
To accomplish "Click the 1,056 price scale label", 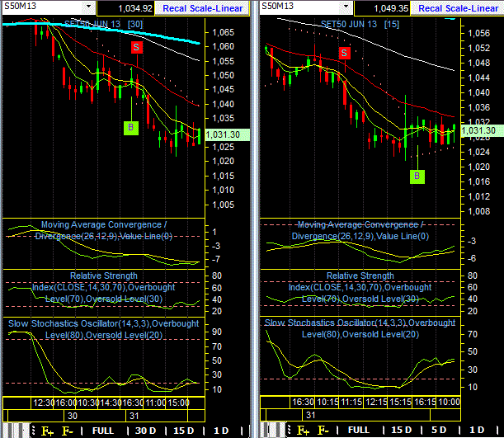I will (x=479, y=33).
